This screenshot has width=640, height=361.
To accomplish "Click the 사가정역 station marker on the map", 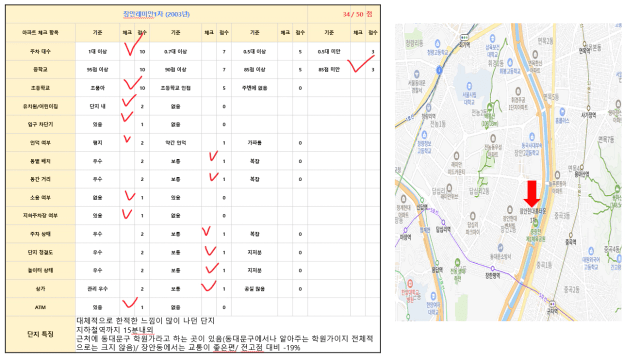I will tap(588, 109).
